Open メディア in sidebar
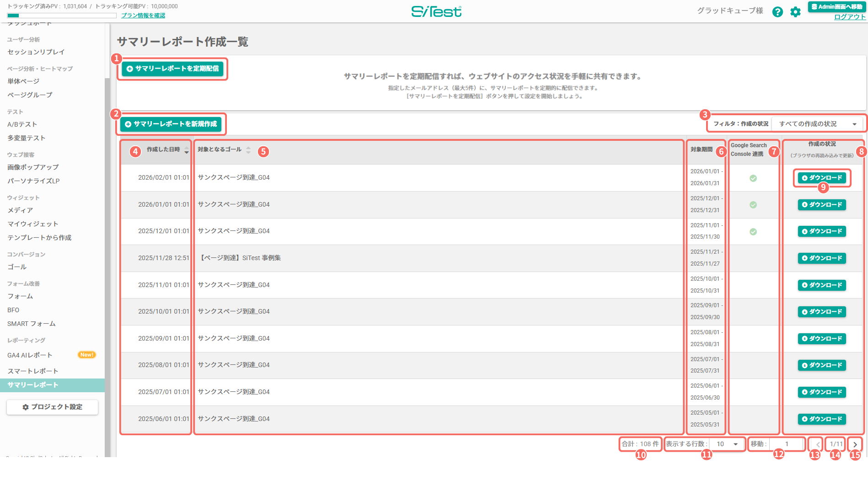Viewport: 868px width, 480px height. tap(20, 210)
